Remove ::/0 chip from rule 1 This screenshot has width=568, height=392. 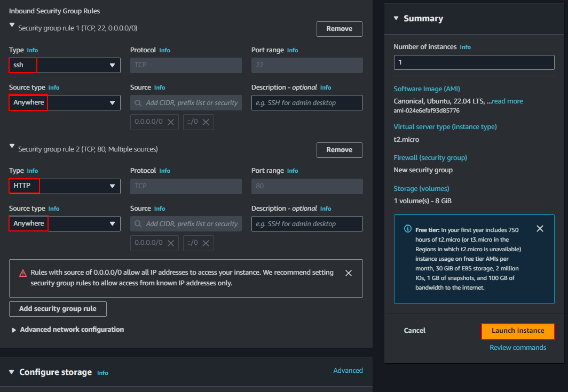206,122
